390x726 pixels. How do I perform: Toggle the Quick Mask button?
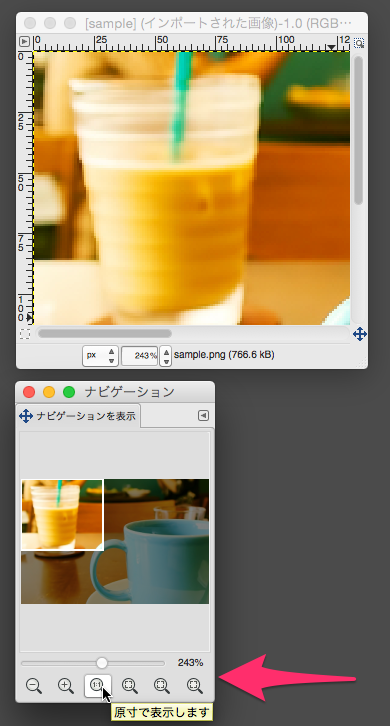pos(25,334)
